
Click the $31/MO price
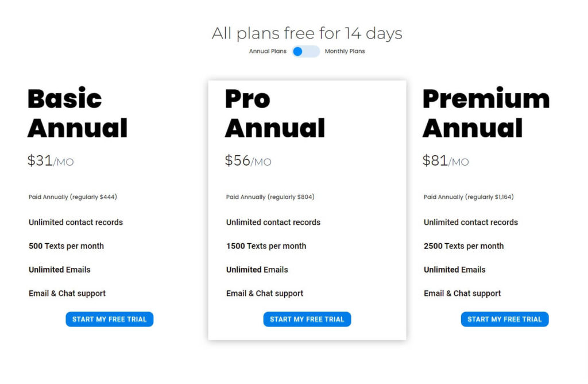pyautogui.click(x=51, y=161)
